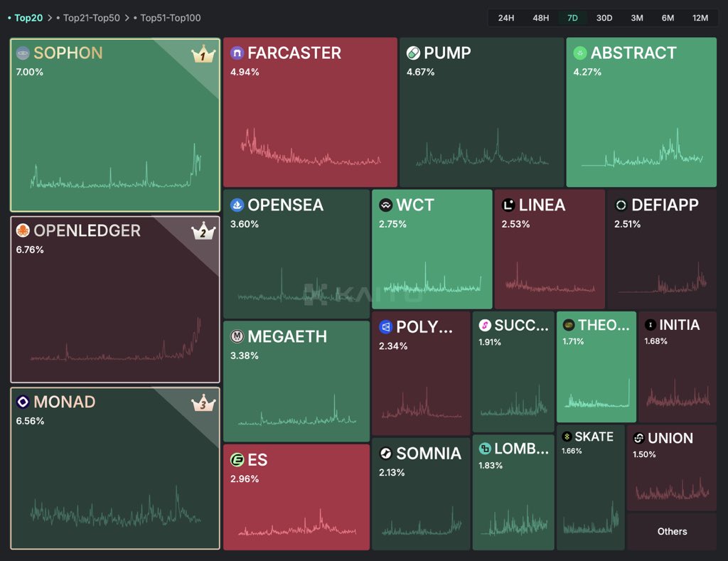Click the MONAD sparkline chart
Screen dimensions: 728x561
point(116,506)
